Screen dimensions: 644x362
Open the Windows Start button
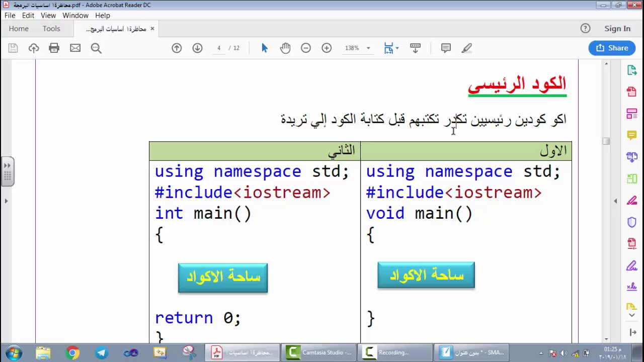pyautogui.click(x=14, y=352)
